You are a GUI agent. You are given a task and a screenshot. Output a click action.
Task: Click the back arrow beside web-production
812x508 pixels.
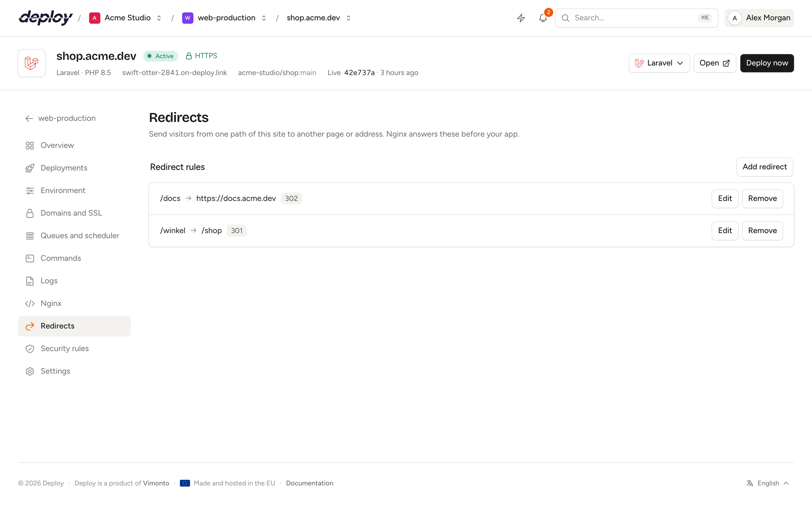[29, 118]
